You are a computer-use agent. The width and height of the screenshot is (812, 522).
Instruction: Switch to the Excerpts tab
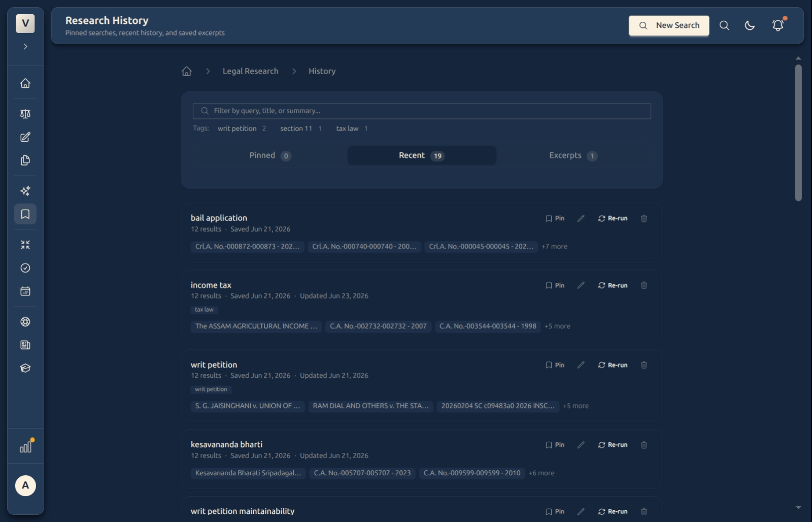pyautogui.click(x=573, y=155)
